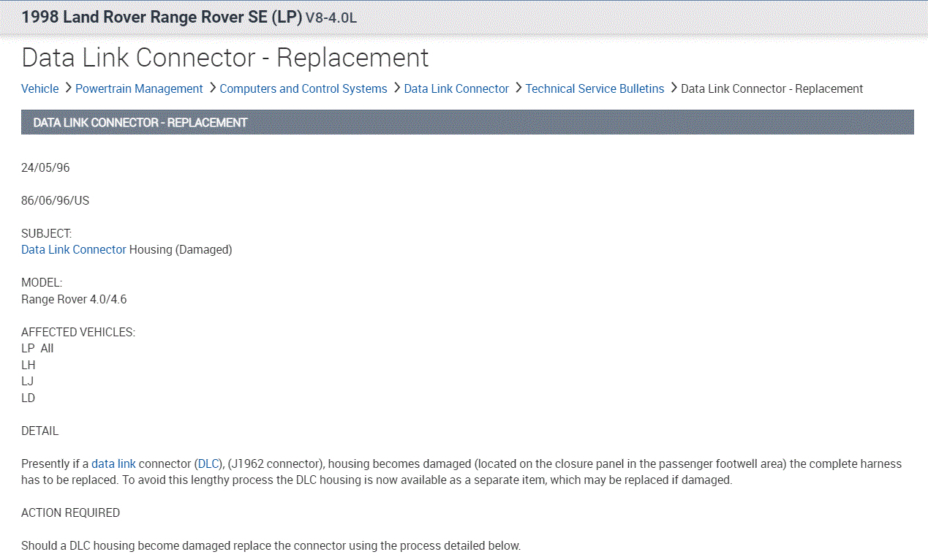
Task: Click the Vehicle breadcrumb link
Action: click(x=39, y=88)
